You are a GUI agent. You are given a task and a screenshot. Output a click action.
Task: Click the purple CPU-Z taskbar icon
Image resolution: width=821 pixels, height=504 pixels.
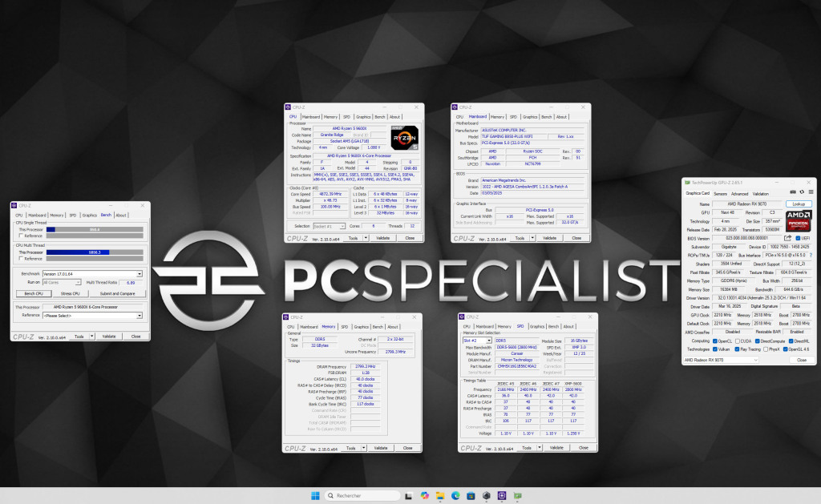pos(502,496)
